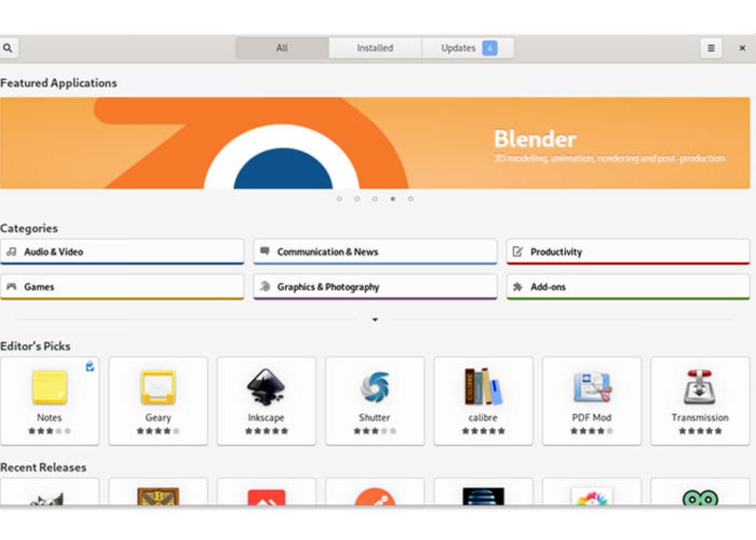Open the Graphics & Photography category
756x540 pixels.
(375, 287)
